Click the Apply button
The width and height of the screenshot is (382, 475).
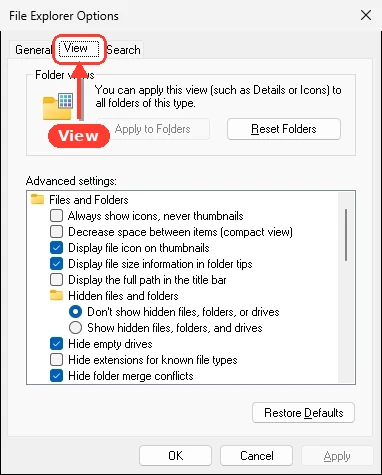[337, 455]
